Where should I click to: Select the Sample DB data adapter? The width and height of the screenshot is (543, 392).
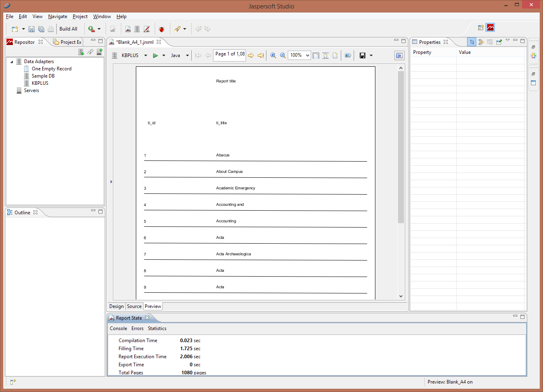pyautogui.click(x=43, y=76)
